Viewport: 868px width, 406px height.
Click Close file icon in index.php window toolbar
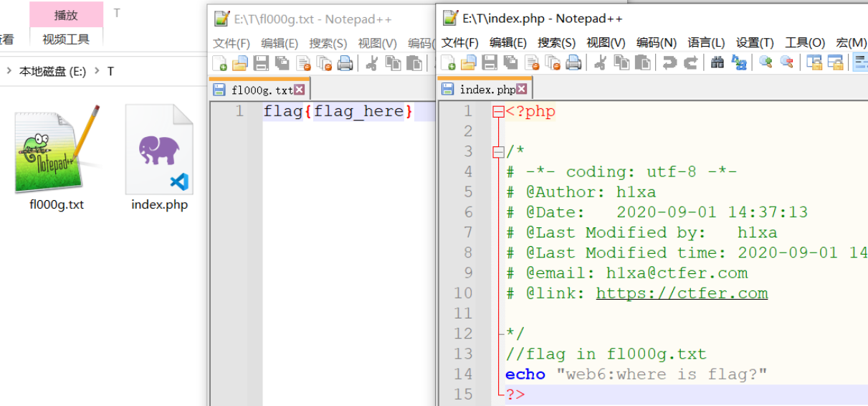[x=532, y=63]
